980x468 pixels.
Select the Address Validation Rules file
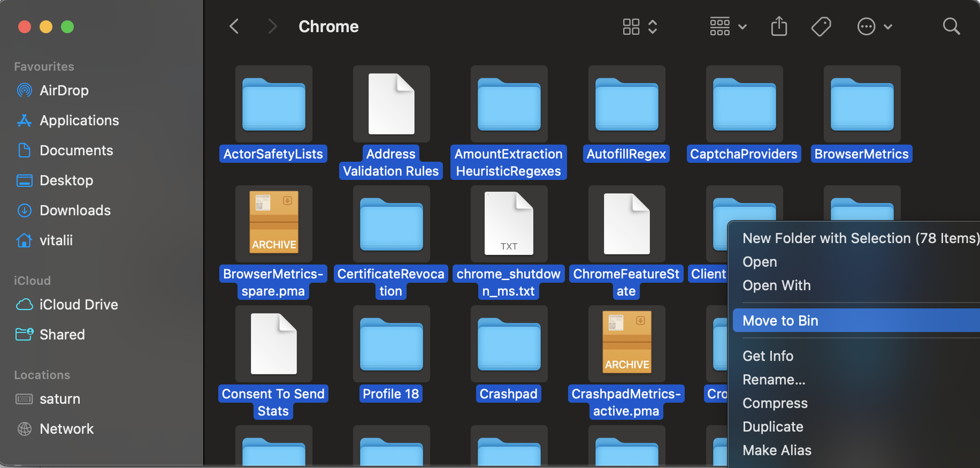pos(392,104)
